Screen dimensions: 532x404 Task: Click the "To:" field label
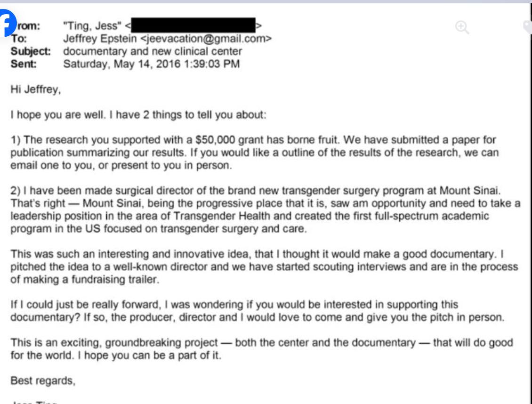point(16,39)
